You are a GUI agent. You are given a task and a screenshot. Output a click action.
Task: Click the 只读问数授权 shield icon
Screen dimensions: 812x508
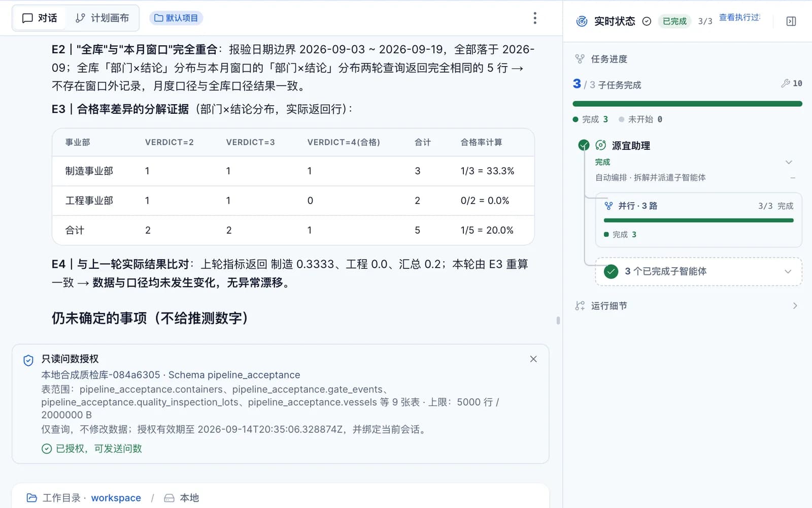coord(28,360)
